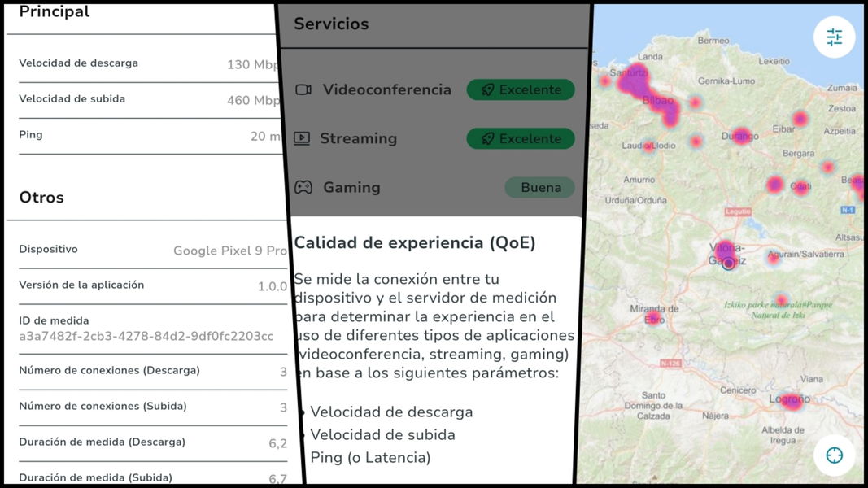Tap the rocket icon in Videoconferencia badge
The image size is (868, 488).
point(486,89)
